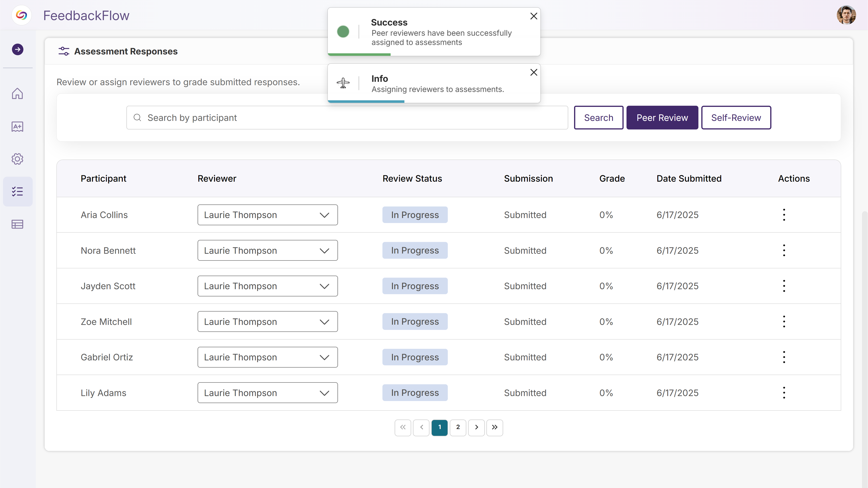Open the Home sidebar icon
Screen dimensions: 868x488
[x=18, y=94]
